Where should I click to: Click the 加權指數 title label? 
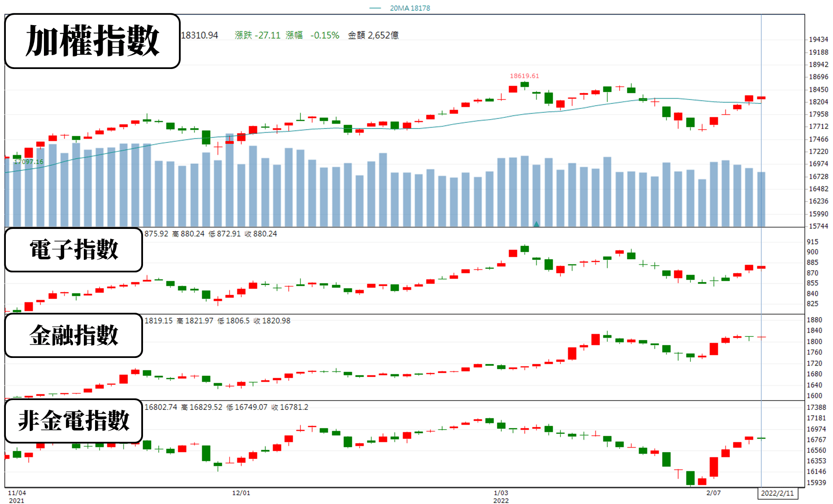pos(92,41)
